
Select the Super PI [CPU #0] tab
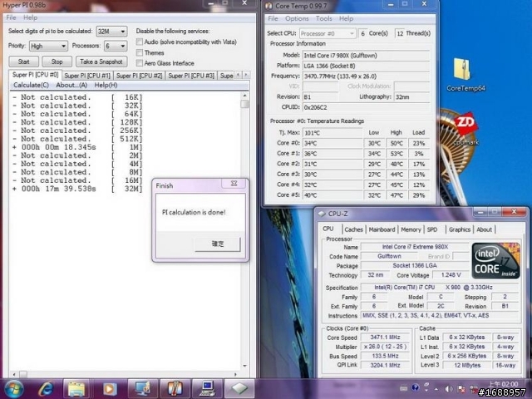(x=35, y=75)
